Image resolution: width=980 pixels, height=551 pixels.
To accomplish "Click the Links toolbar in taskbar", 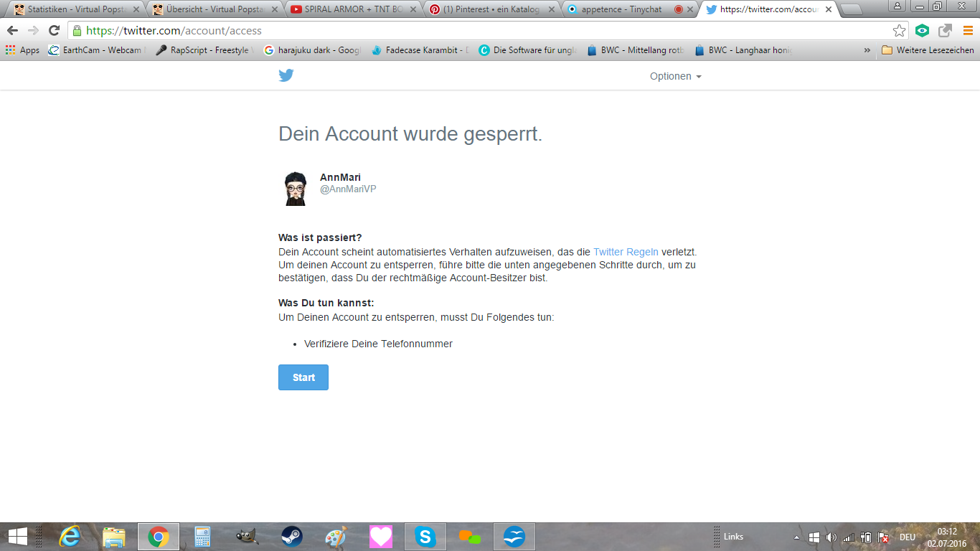I will tap(733, 537).
